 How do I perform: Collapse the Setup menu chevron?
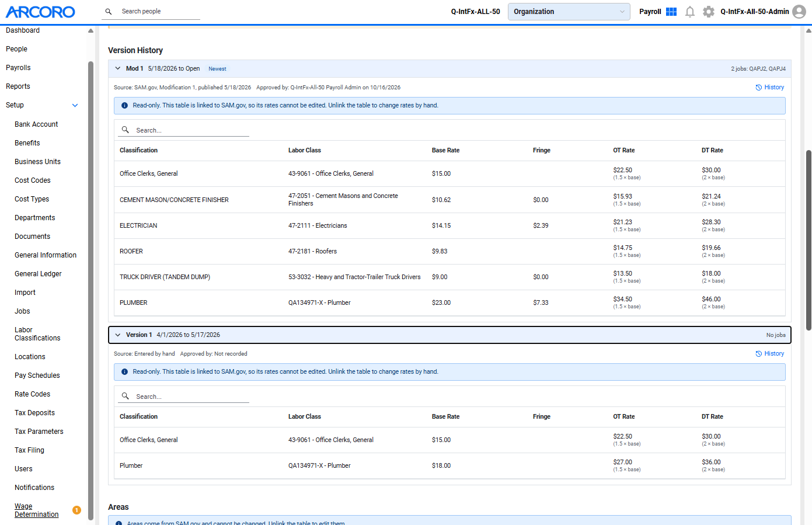75,105
